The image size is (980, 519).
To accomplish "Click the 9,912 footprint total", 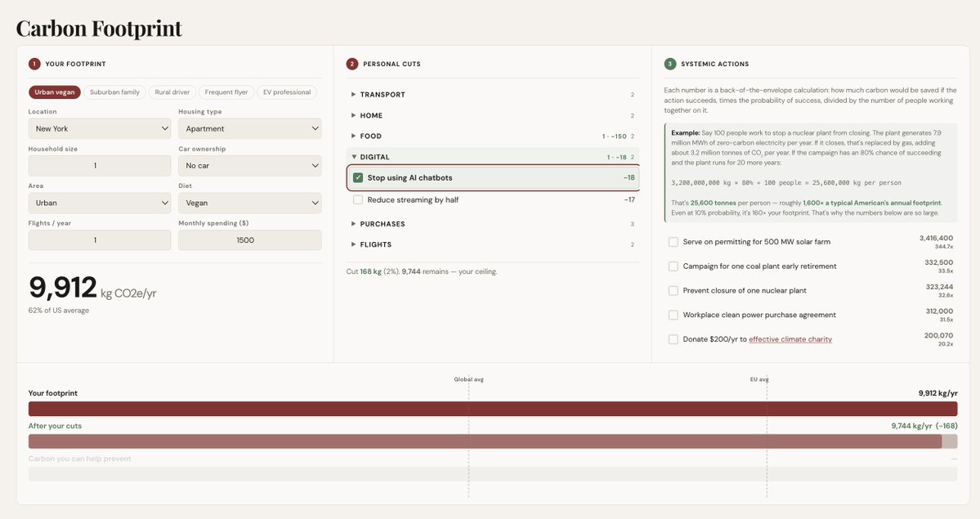I will point(62,288).
